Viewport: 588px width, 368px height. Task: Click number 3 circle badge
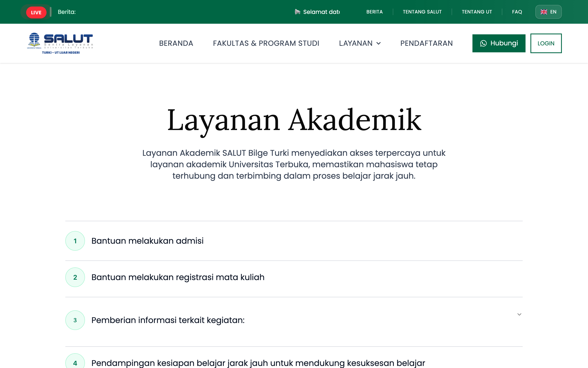[x=75, y=320]
